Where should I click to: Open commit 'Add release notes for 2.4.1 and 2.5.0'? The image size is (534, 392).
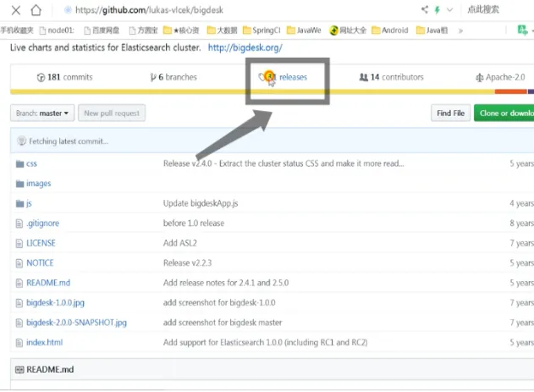tap(226, 283)
